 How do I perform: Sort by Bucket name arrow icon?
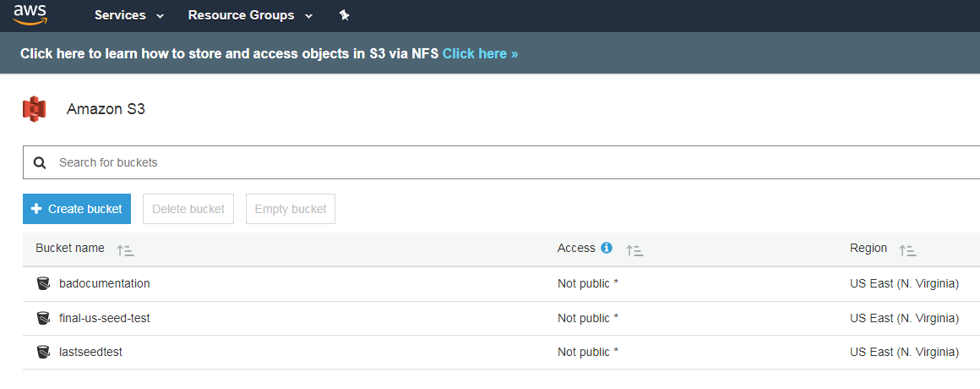coord(126,251)
